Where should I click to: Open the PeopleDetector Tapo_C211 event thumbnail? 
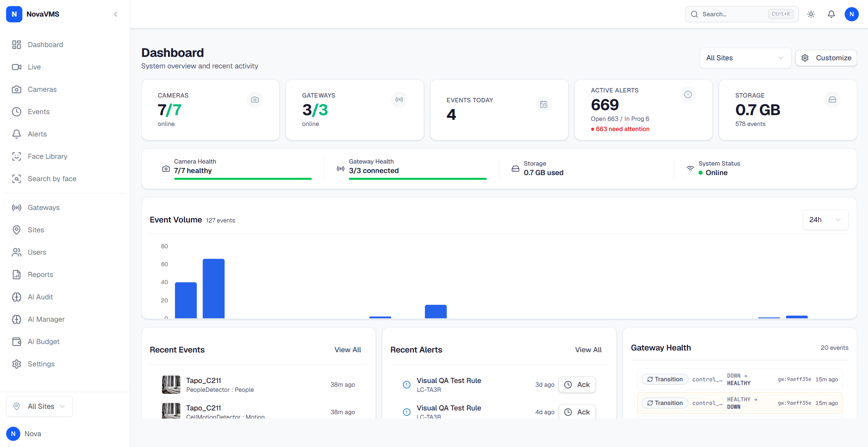point(171,385)
